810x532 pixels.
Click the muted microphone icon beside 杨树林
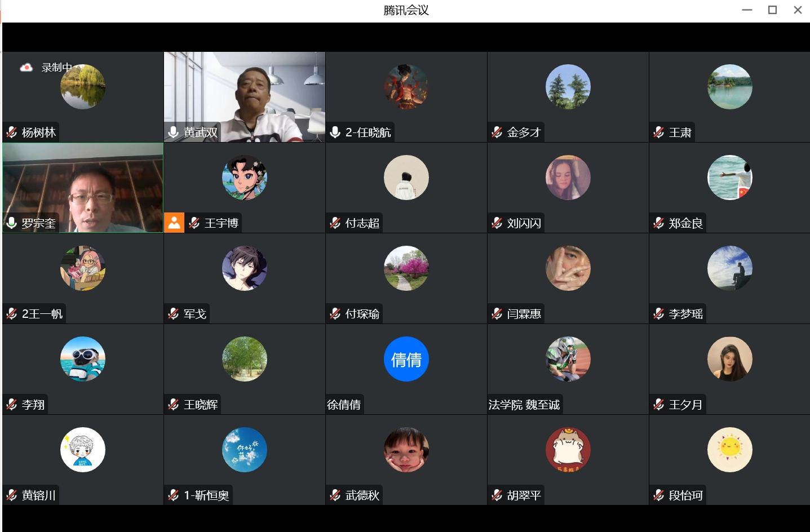12,132
